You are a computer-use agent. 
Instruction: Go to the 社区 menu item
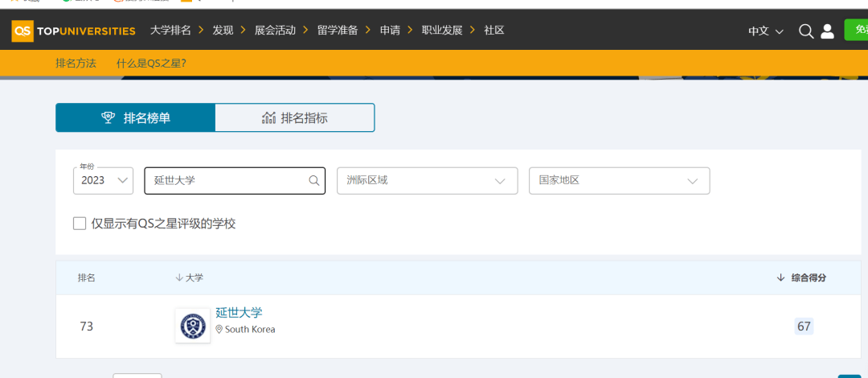pyautogui.click(x=494, y=31)
